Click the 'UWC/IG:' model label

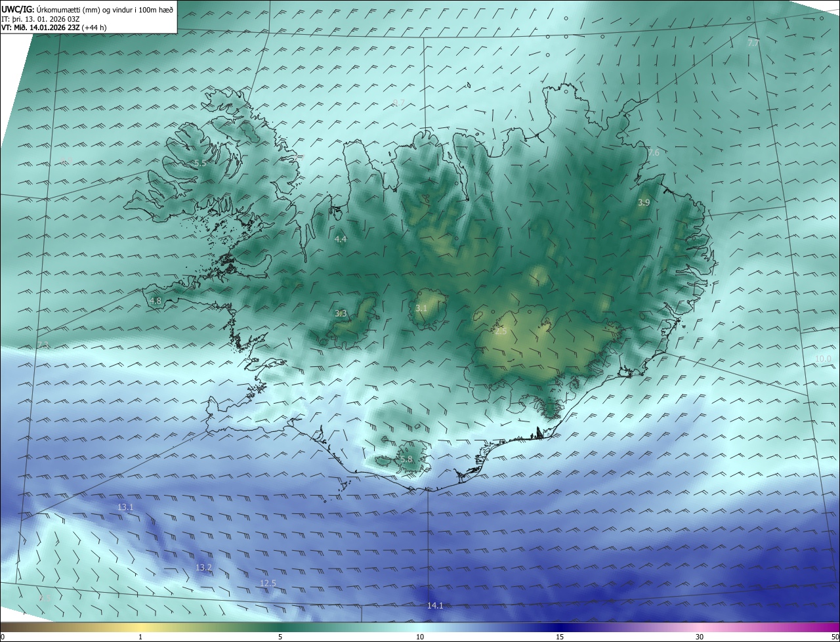[x=18, y=9]
